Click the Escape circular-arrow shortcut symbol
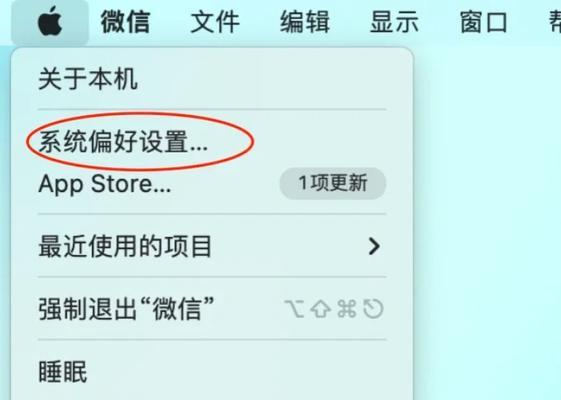Screen dimensions: 561x400 373,309
